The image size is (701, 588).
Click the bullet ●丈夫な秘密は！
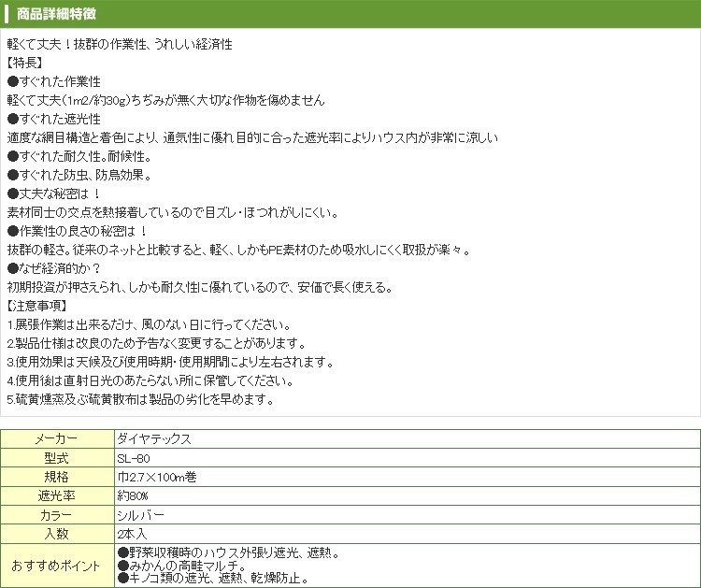[x=54, y=194]
